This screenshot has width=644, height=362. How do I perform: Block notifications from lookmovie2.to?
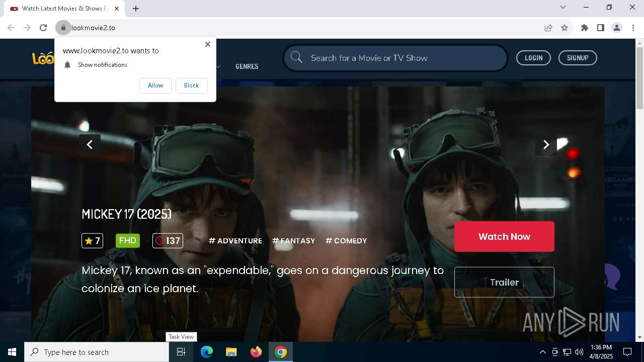click(x=191, y=85)
